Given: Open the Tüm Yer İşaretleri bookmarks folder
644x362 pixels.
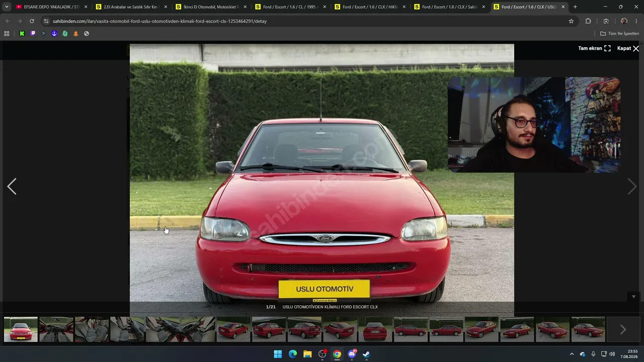Looking at the screenshot, I should [619, 34].
